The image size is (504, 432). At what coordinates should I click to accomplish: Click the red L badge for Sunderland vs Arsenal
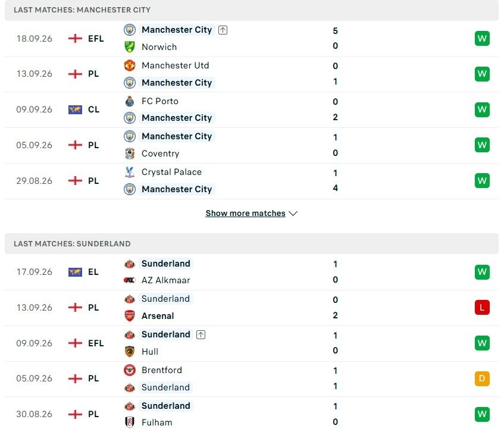coord(482,308)
